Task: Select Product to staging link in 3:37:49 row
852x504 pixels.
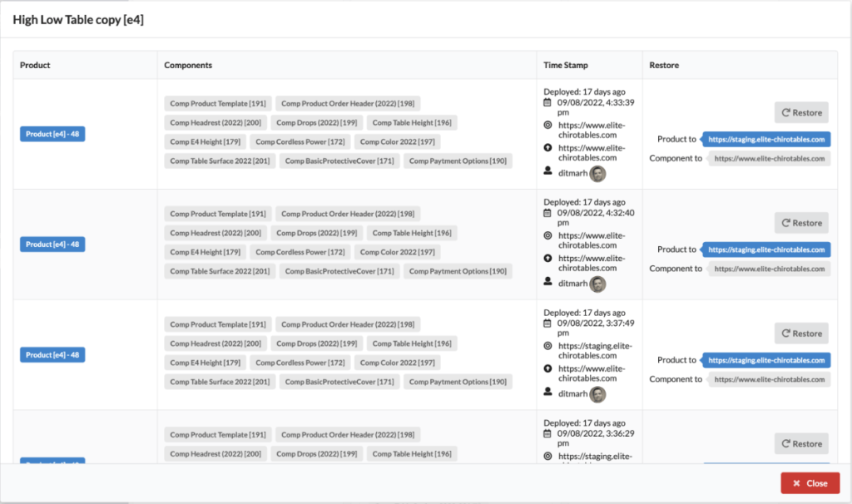Action: [x=766, y=360]
